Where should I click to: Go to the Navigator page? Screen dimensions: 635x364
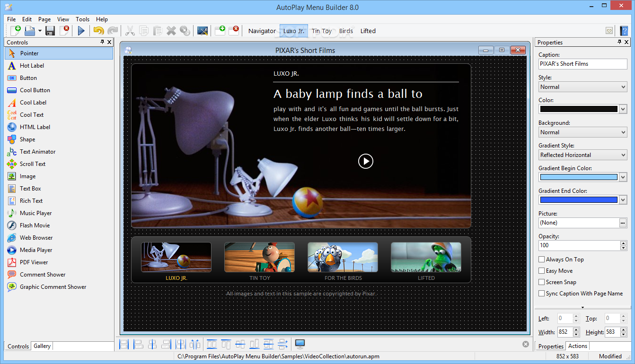(262, 31)
